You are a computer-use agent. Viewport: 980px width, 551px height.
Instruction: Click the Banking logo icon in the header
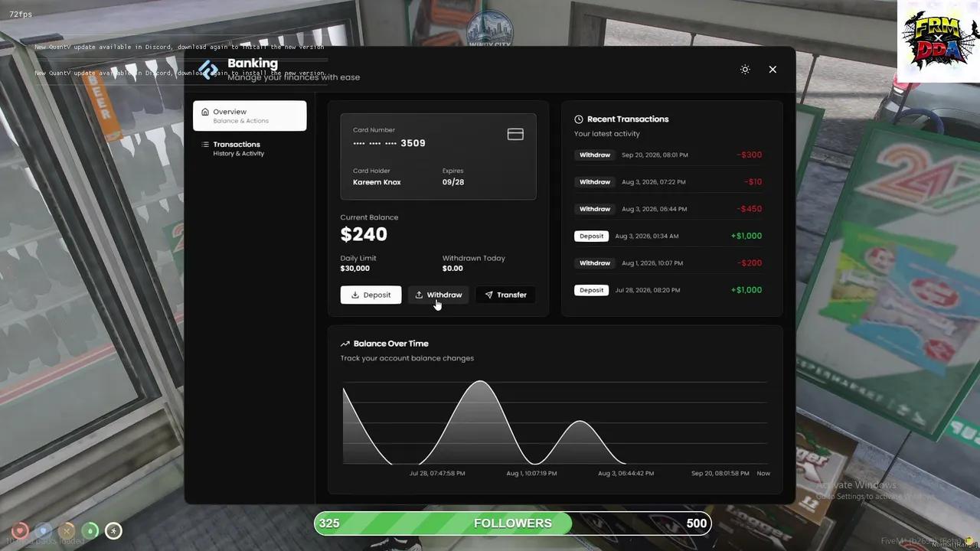[207, 70]
